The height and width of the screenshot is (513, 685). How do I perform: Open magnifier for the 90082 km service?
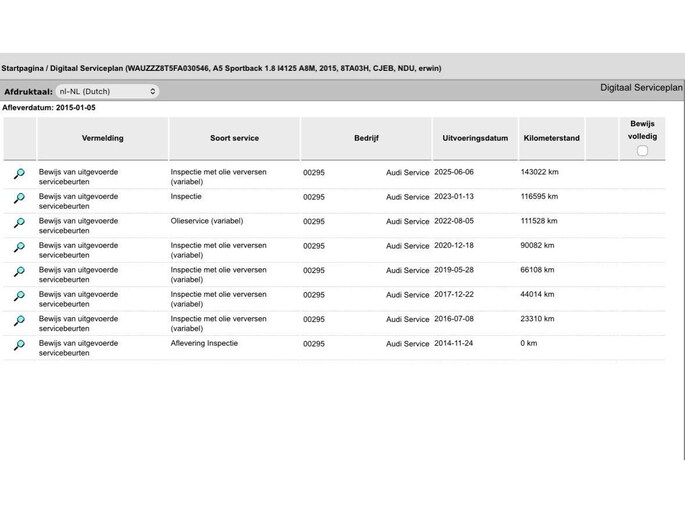19,248
